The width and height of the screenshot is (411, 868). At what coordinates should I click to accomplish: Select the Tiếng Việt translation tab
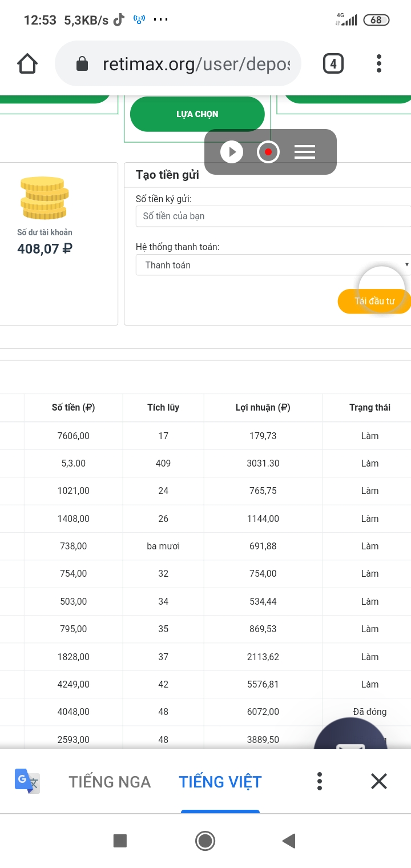pos(220,782)
